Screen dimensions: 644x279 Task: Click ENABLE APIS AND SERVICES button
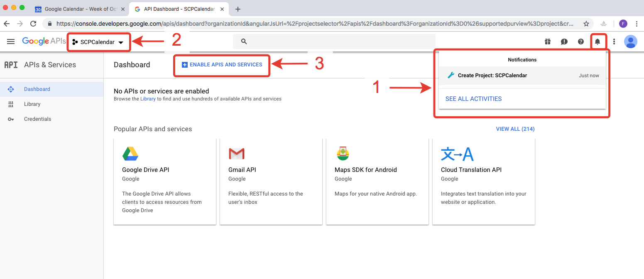pos(222,65)
